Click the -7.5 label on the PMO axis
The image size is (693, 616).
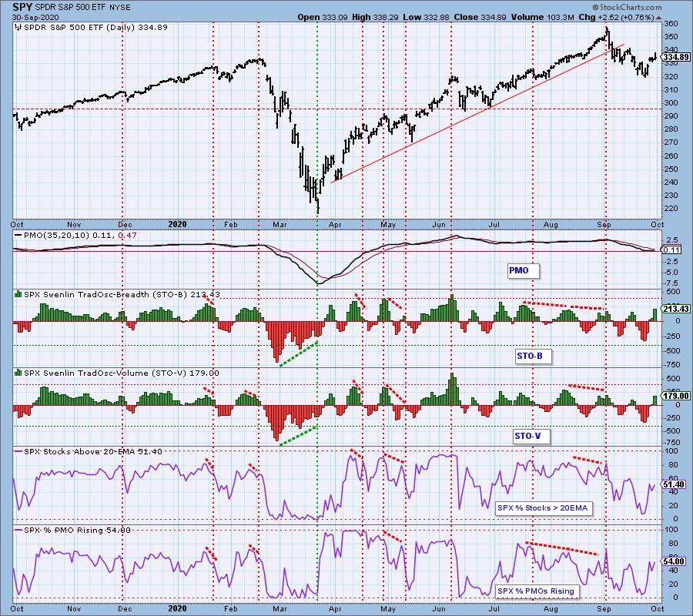point(671,283)
